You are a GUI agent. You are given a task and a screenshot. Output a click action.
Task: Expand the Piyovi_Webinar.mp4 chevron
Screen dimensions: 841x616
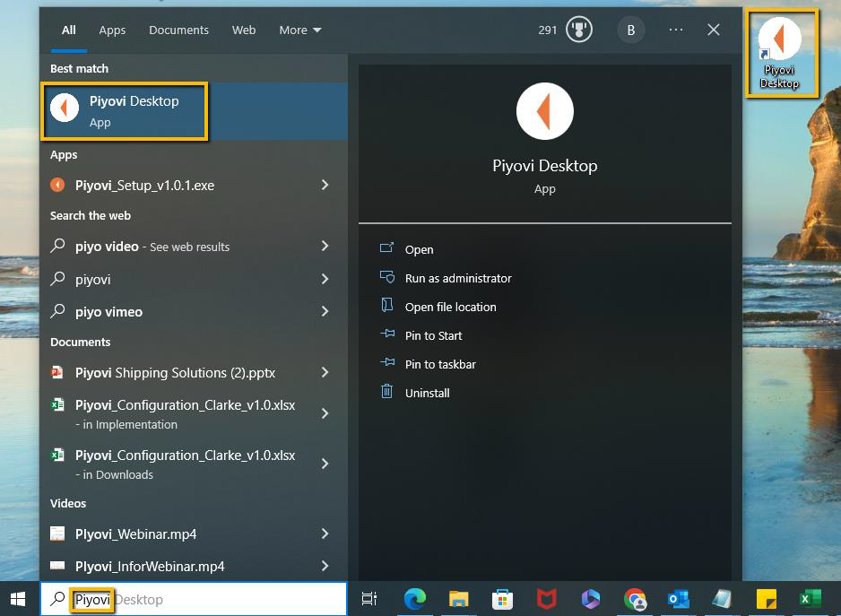point(325,534)
